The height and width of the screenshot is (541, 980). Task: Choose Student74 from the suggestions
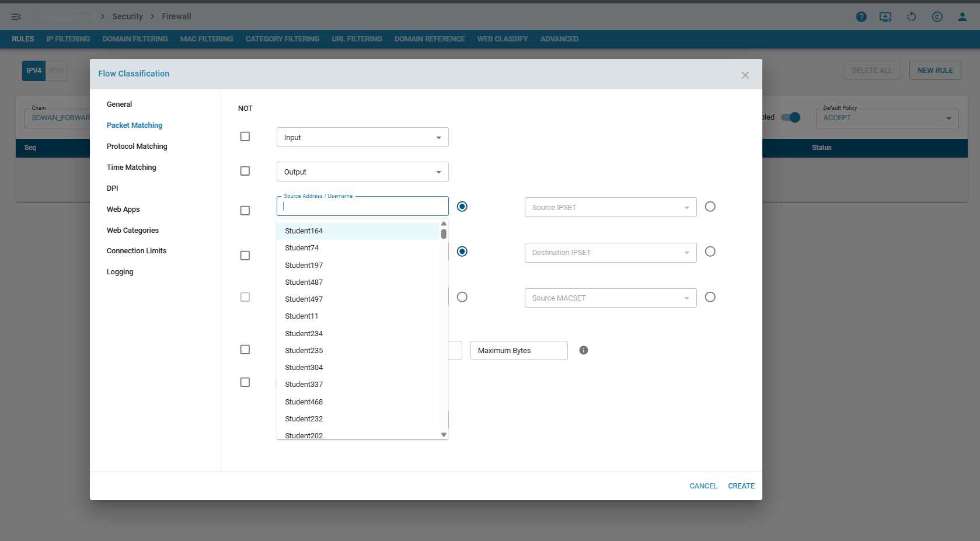(358, 248)
